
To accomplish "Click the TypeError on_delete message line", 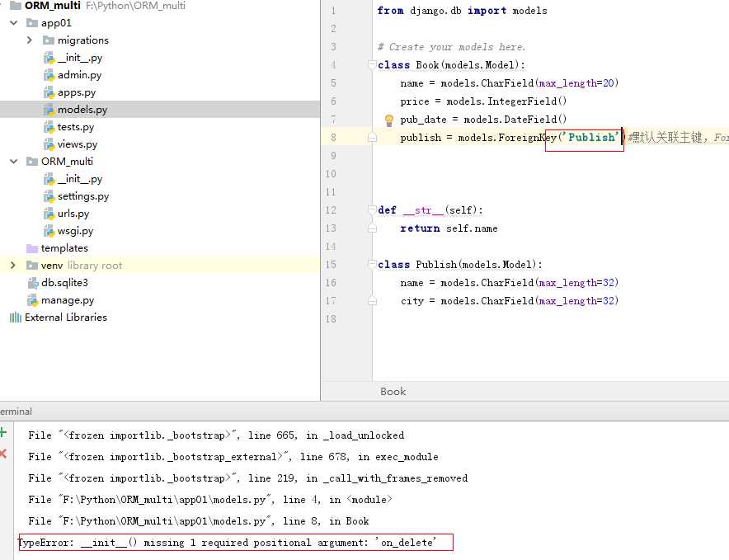I will click(x=227, y=543).
